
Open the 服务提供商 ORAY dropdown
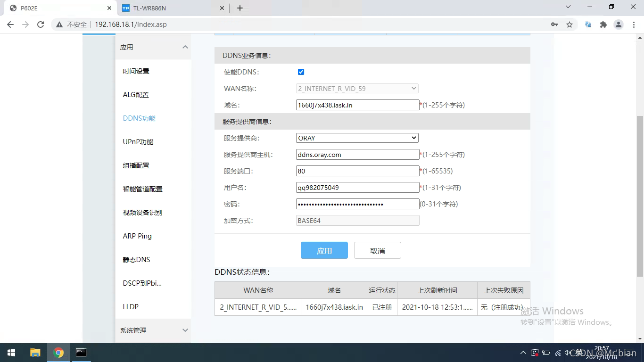[357, 138]
